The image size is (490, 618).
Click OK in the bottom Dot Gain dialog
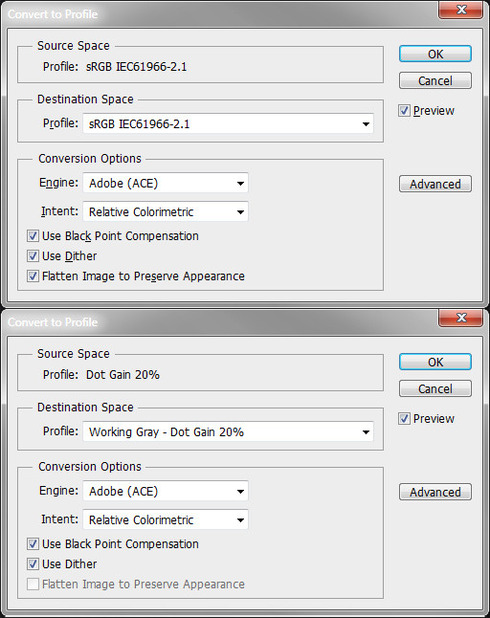(435, 362)
